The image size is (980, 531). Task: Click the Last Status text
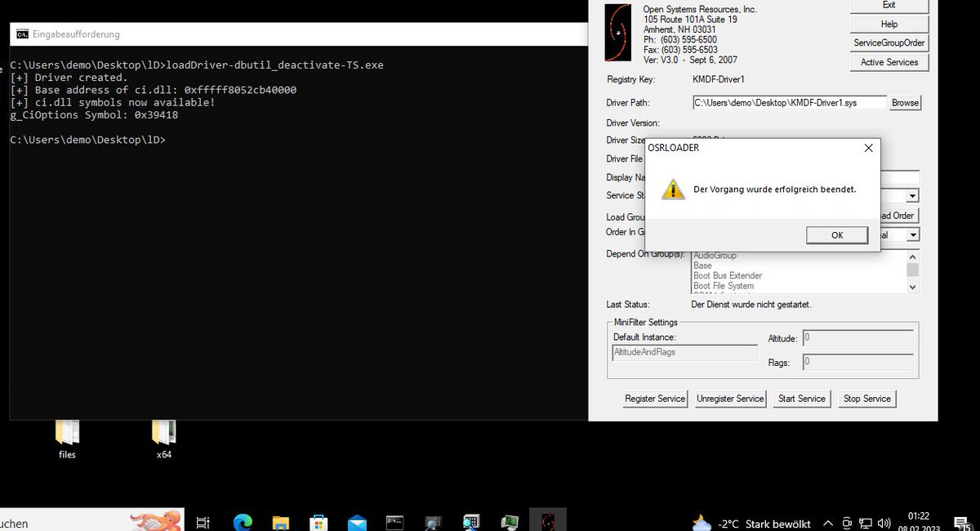click(751, 305)
